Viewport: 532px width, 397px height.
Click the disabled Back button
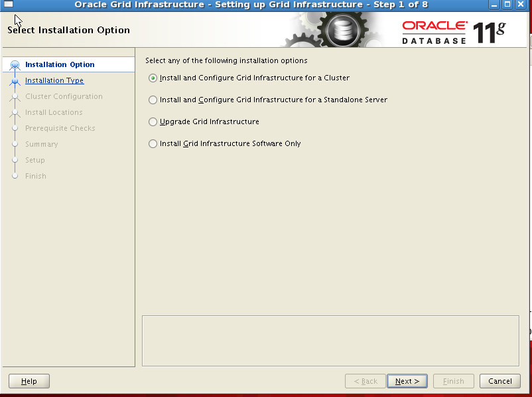pos(366,381)
